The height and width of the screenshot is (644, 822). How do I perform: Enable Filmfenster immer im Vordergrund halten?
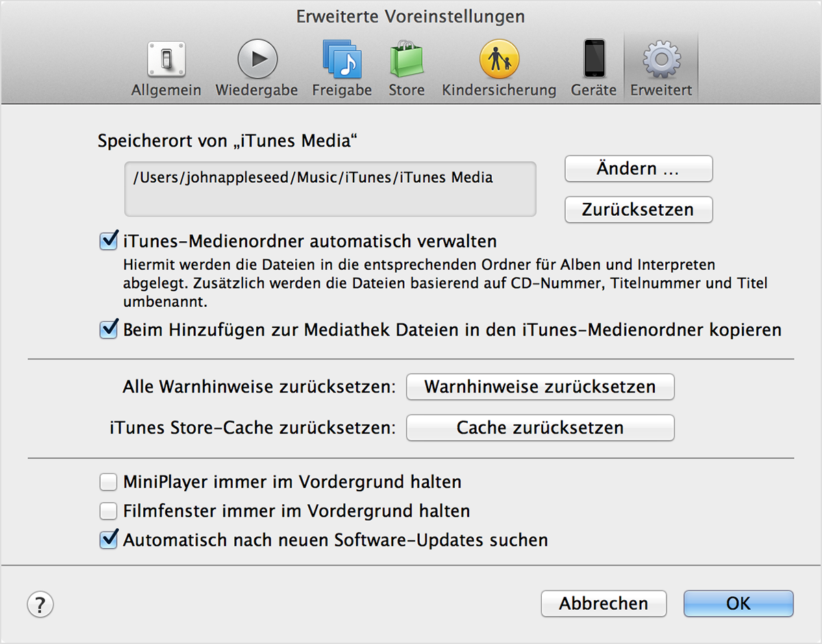point(109,511)
